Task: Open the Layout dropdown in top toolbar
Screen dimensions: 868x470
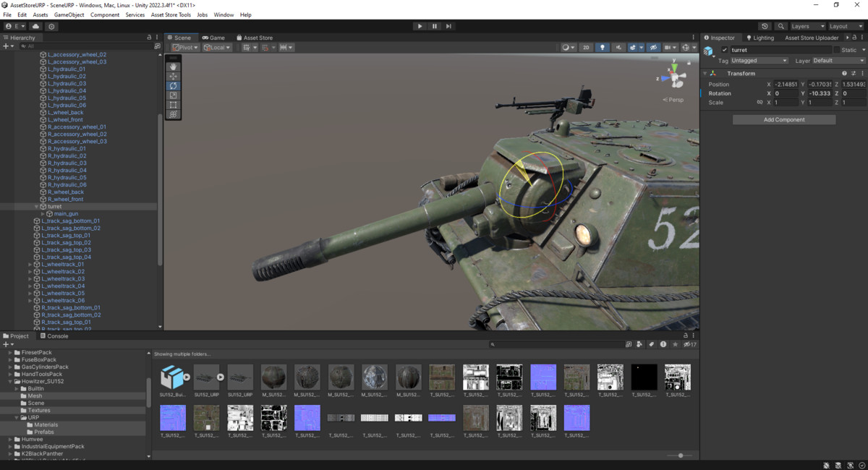Action: click(x=846, y=26)
